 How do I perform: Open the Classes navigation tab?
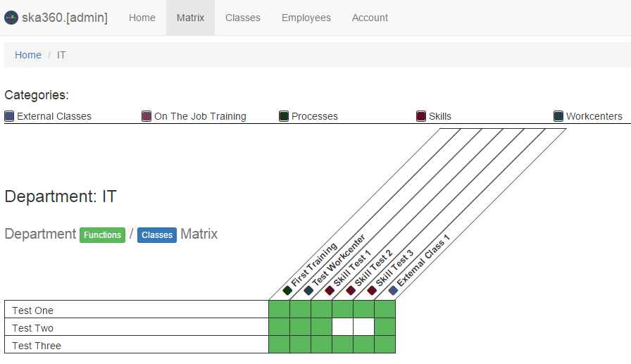point(243,18)
